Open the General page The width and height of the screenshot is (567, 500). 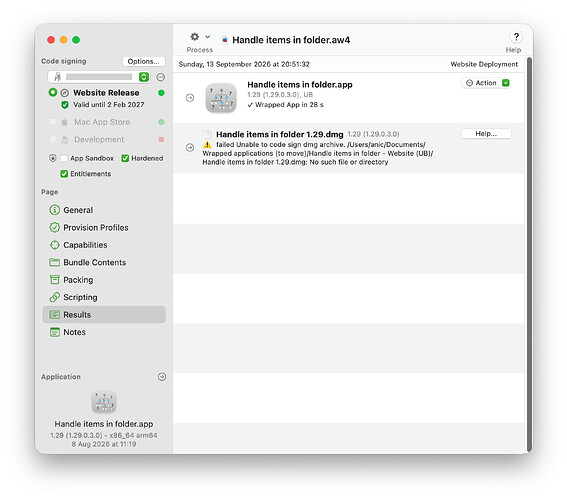pos(104,210)
